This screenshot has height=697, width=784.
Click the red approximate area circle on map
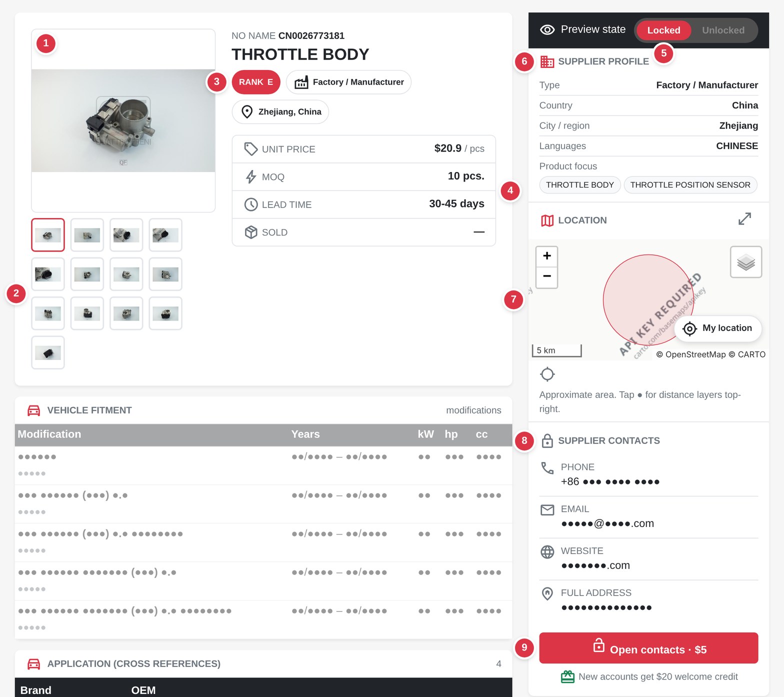(648, 300)
